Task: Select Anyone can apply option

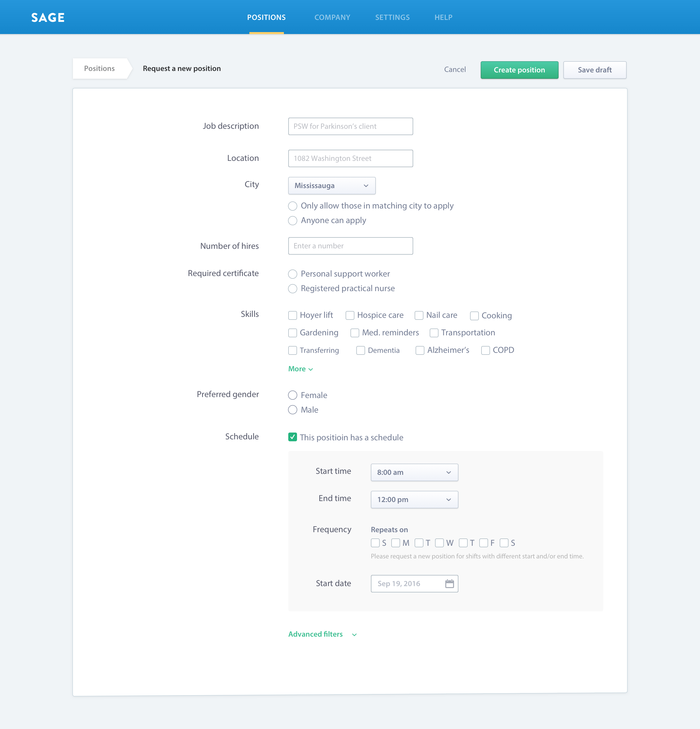Action: [293, 221]
